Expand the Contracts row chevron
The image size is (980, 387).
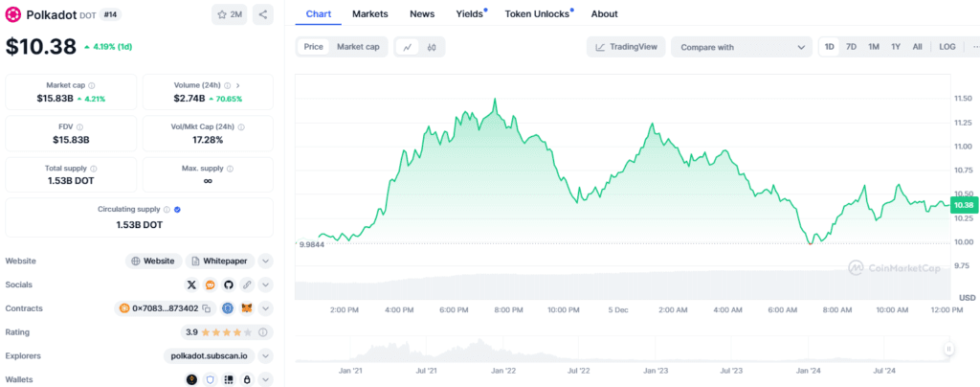(266, 308)
